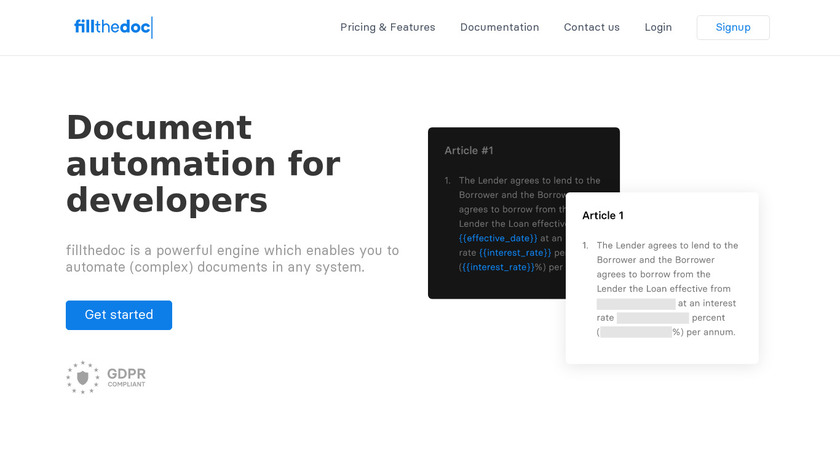
Task: Open the Documentation link
Action: 499,27
